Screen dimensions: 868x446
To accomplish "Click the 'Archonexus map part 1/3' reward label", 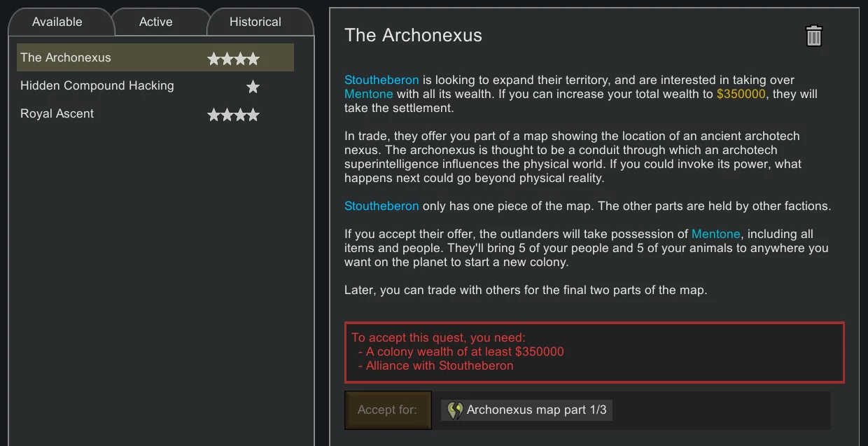I will point(536,410).
